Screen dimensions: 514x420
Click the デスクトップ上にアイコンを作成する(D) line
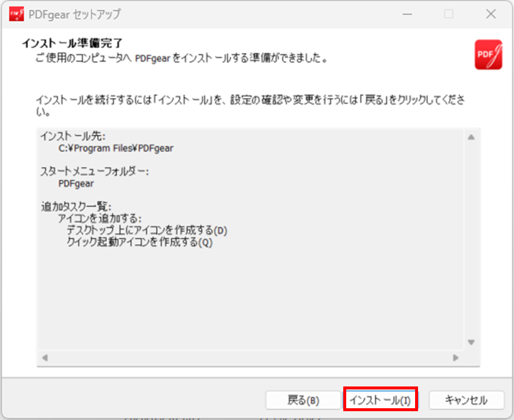point(147,231)
